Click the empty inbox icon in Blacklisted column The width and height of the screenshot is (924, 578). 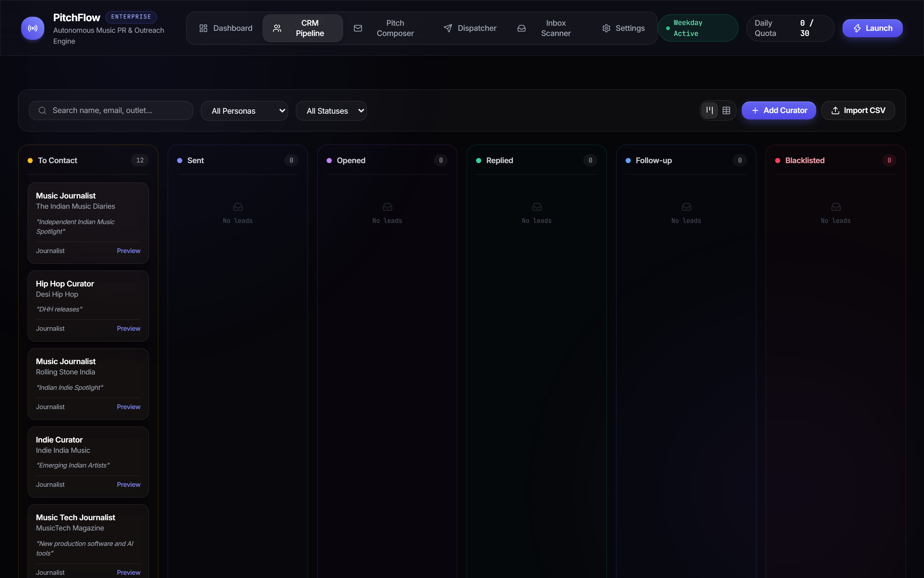tap(836, 207)
